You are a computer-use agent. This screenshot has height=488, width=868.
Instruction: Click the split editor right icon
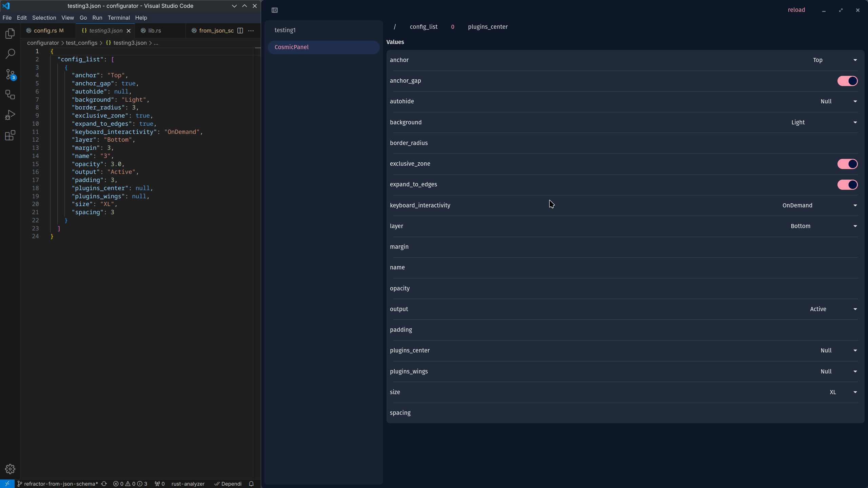click(x=240, y=30)
